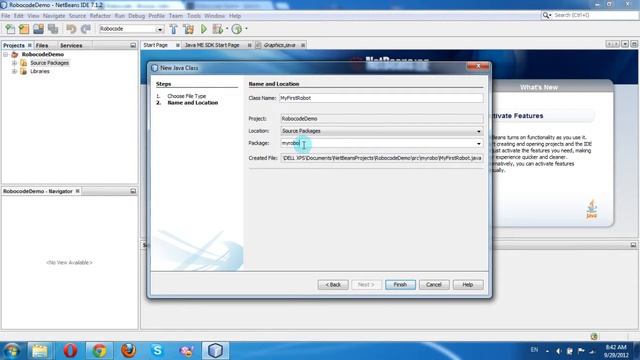Click the Cancel button

click(434, 284)
